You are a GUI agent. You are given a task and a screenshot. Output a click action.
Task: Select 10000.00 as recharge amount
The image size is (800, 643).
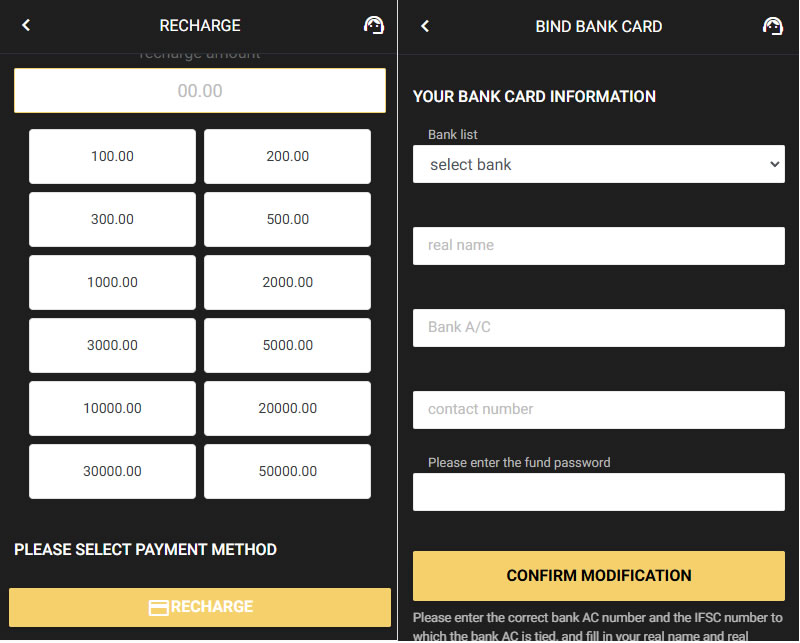(112, 408)
